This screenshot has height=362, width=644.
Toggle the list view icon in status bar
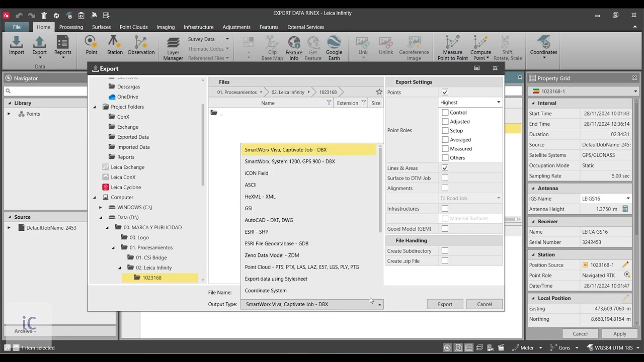469,347
